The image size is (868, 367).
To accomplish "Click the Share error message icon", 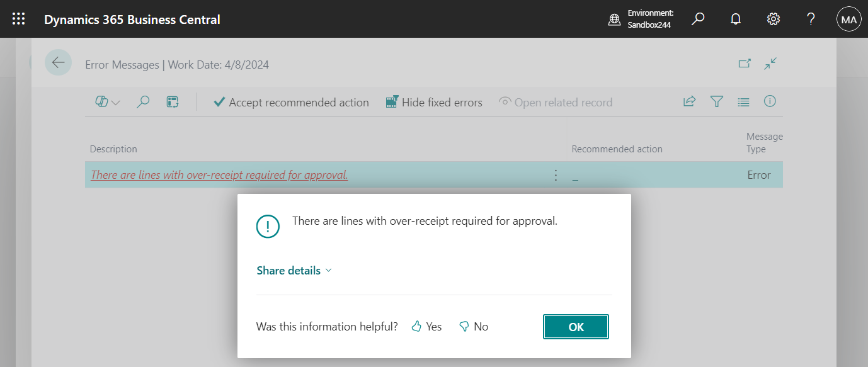I will pyautogui.click(x=689, y=101).
